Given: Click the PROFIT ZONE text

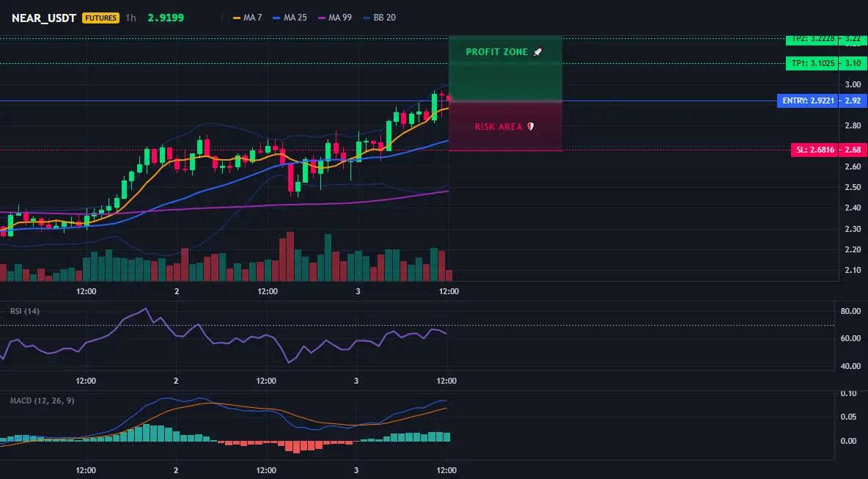Looking at the screenshot, I should pos(497,52).
